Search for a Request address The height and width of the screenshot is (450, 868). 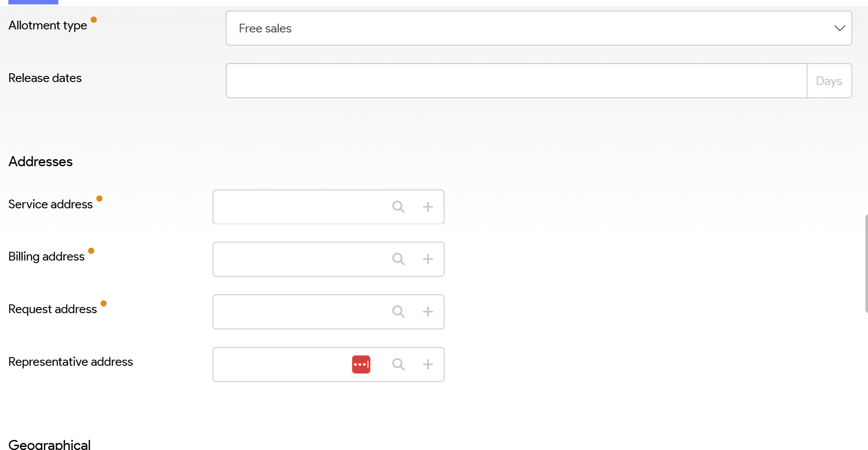398,311
